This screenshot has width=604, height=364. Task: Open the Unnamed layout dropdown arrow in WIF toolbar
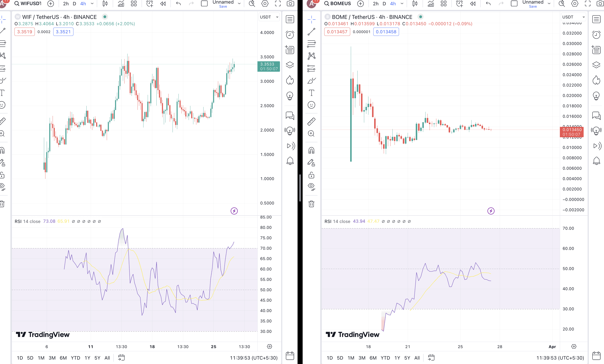click(239, 3)
